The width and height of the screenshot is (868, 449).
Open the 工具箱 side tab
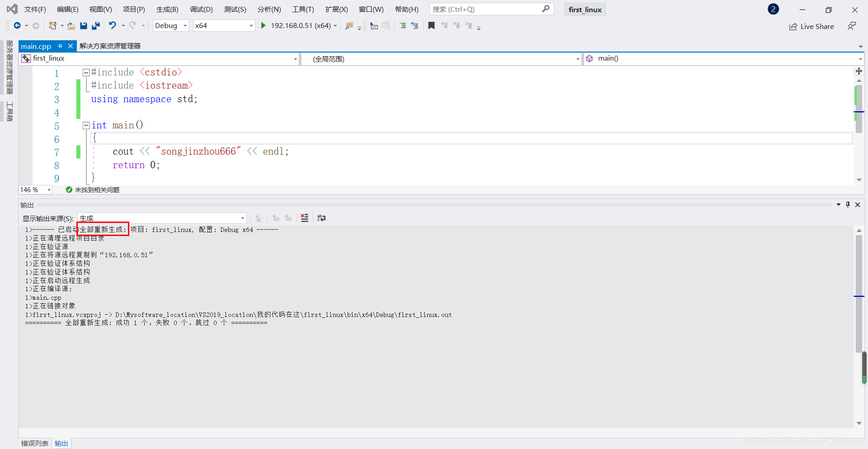(x=9, y=112)
